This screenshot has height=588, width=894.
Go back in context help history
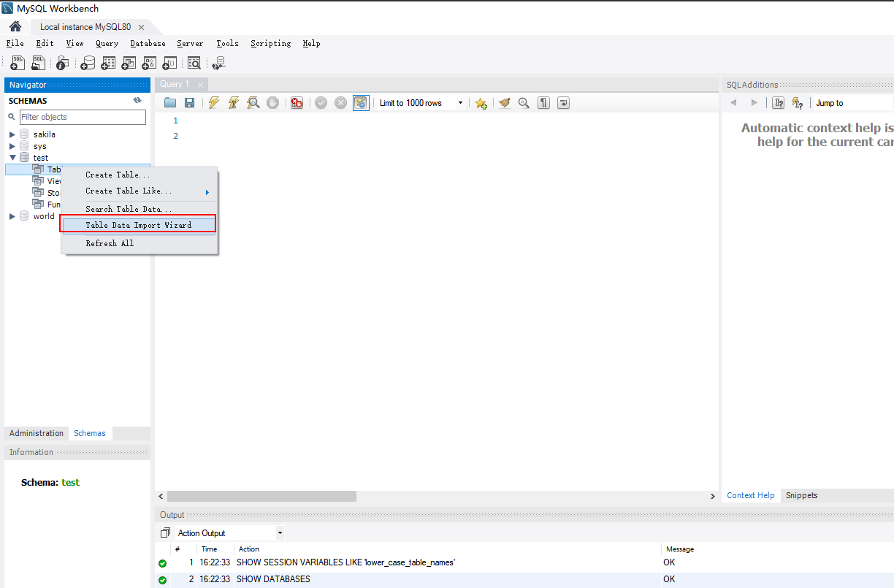[x=733, y=103]
